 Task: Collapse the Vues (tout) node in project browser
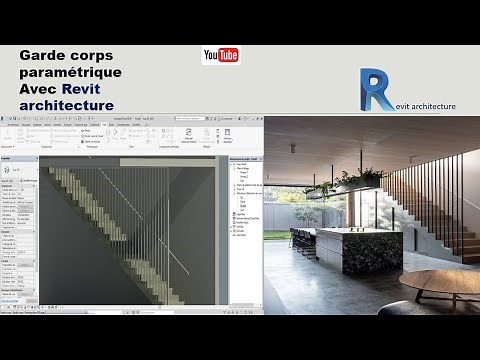pyautogui.click(x=231, y=164)
